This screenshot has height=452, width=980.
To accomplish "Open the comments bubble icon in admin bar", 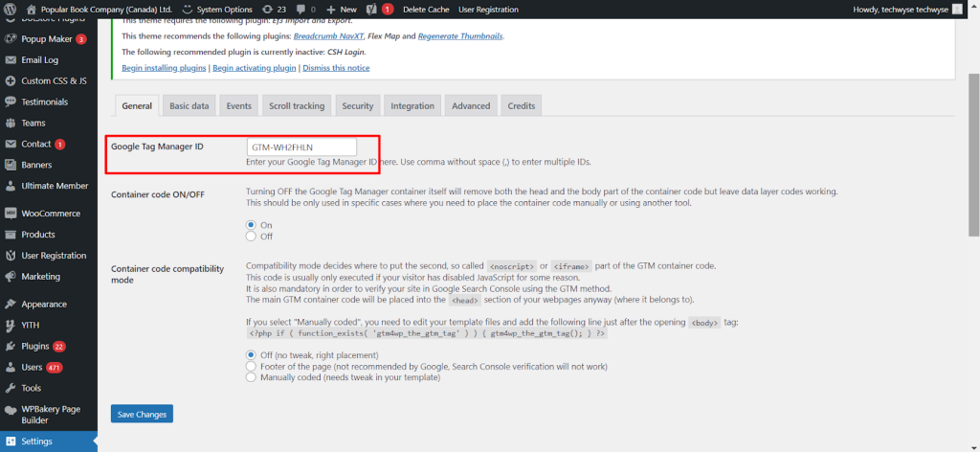I will pyautogui.click(x=300, y=9).
